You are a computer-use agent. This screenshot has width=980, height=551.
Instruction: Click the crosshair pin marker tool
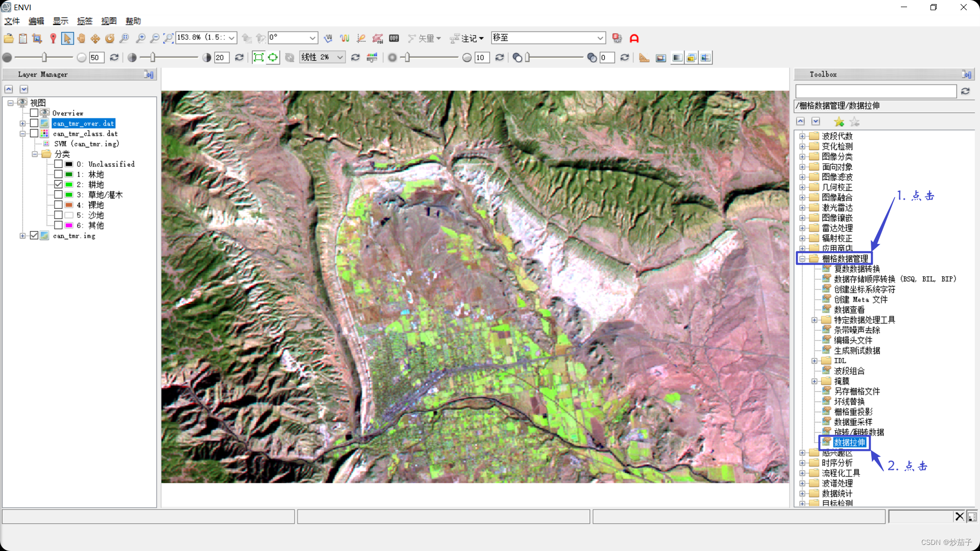click(x=53, y=38)
